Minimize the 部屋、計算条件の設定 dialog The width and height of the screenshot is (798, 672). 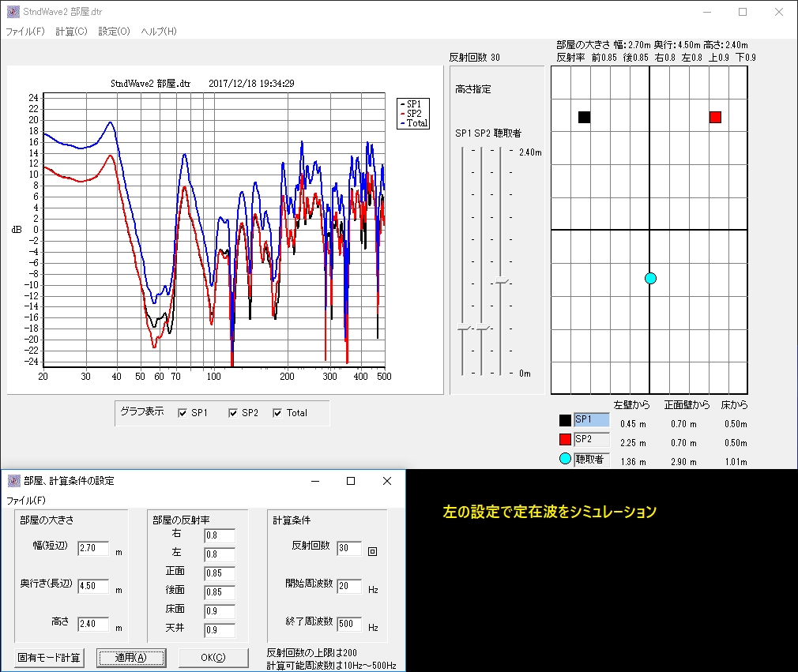[x=315, y=481]
